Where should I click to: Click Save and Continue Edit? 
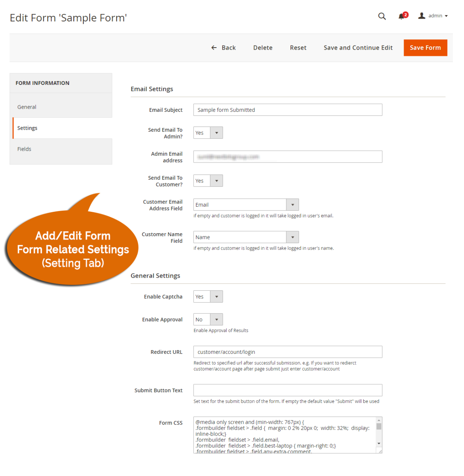358,48
